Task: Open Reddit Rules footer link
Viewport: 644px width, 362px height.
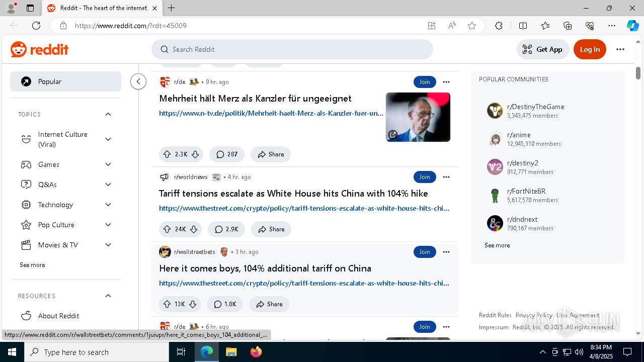Action: [x=495, y=315]
